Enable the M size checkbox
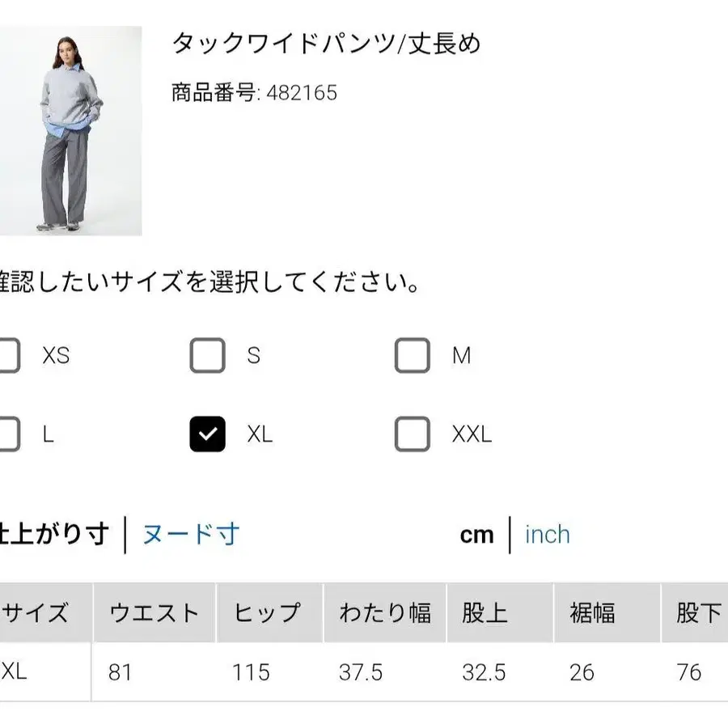The image size is (728, 728). point(412,355)
